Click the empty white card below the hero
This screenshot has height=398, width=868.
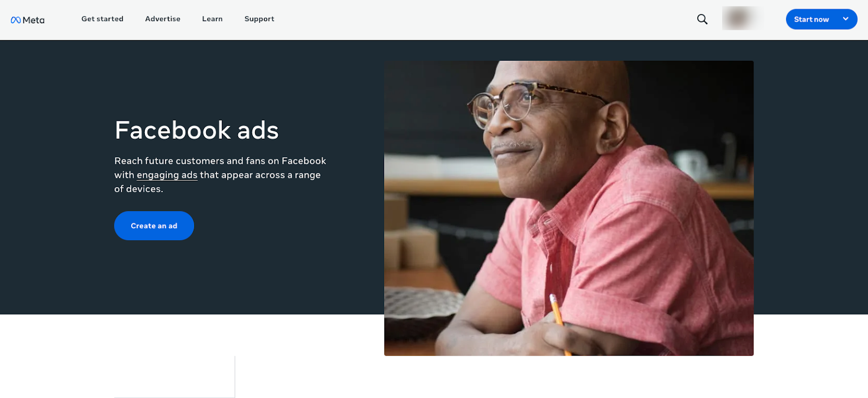(174, 377)
